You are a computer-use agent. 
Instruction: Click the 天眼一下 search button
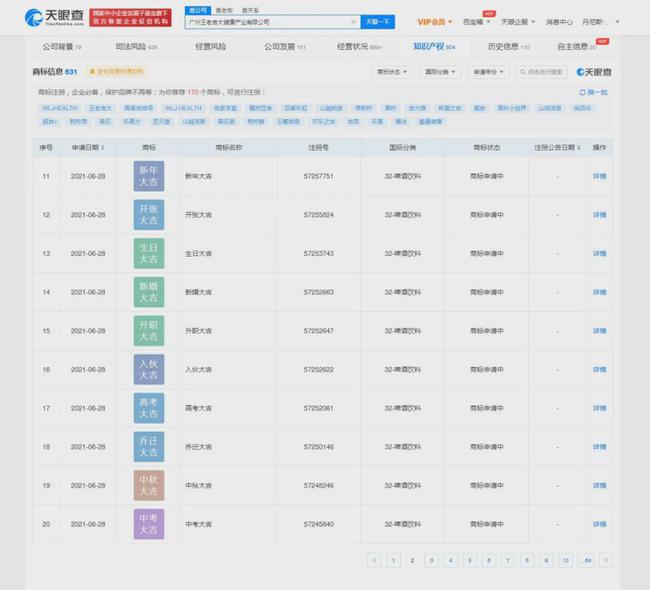(x=378, y=22)
